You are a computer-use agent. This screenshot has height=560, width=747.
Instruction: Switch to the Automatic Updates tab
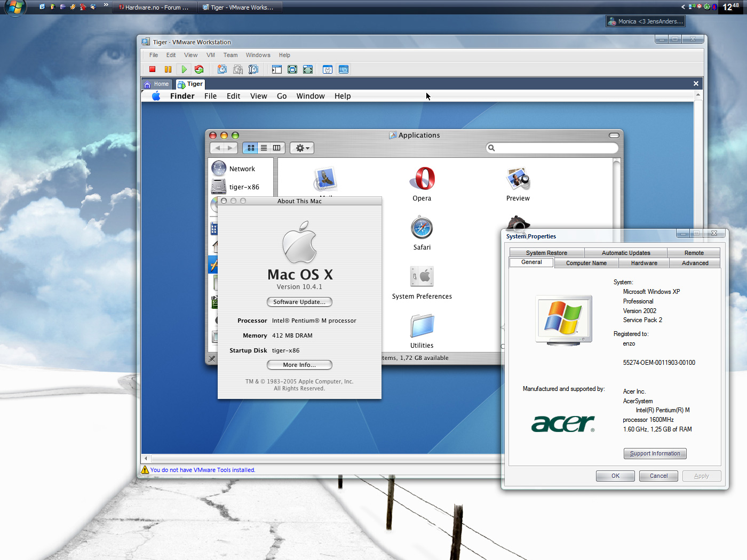626,253
